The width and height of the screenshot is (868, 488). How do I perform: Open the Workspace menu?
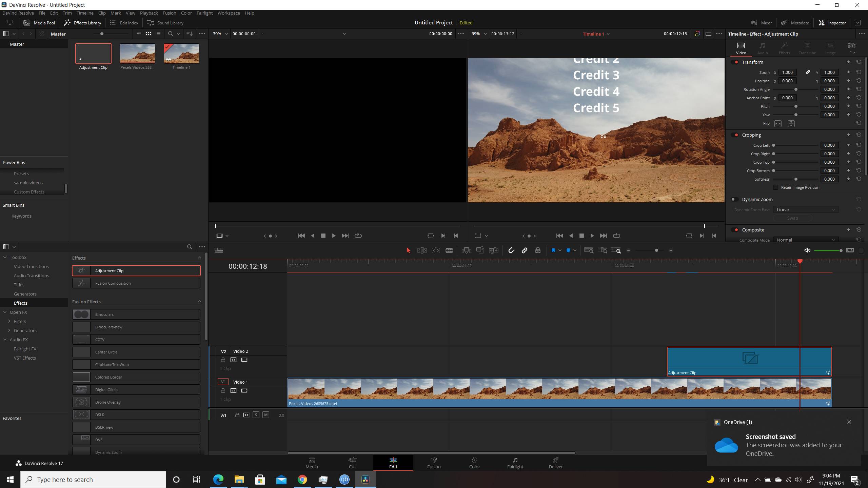pyautogui.click(x=229, y=13)
